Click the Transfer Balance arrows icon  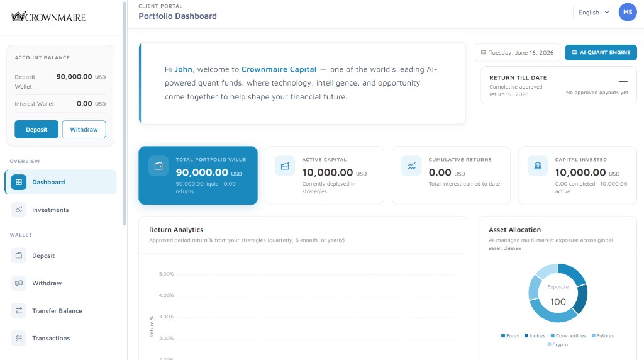click(x=19, y=311)
